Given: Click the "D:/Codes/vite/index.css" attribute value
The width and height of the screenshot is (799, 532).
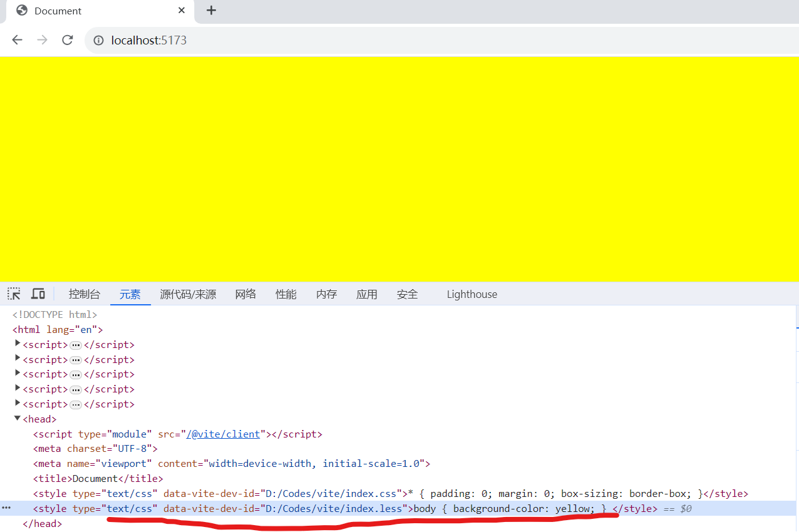Looking at the screenshot, I should [331, 494].
